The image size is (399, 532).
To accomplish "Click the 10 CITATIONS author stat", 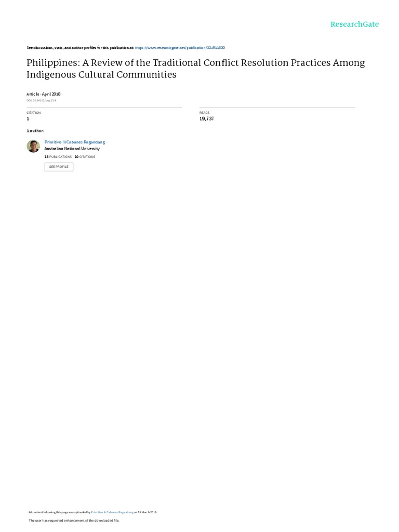I will [85, 157].
